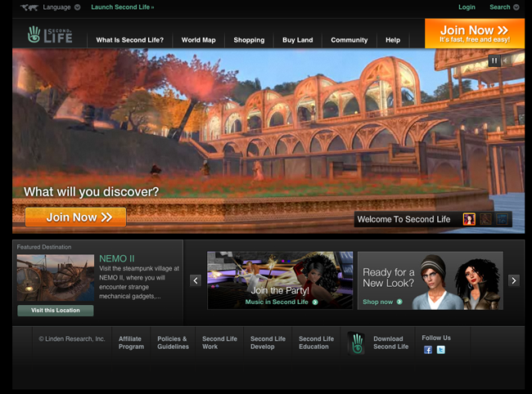Click the Linden Research, Inc. copyright text
532x394 pixels.
(72, 338)
